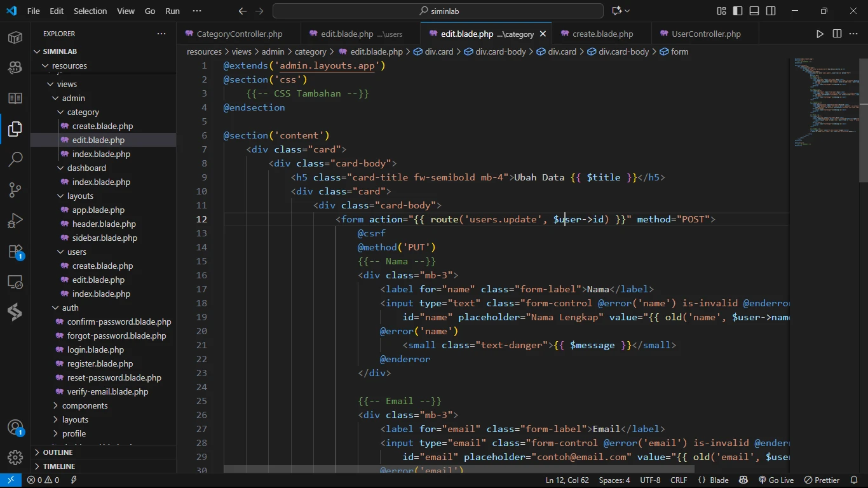Viewport: 868px width, 488px height.
Task: Open the Remote Explorer view
Action: 15,281
